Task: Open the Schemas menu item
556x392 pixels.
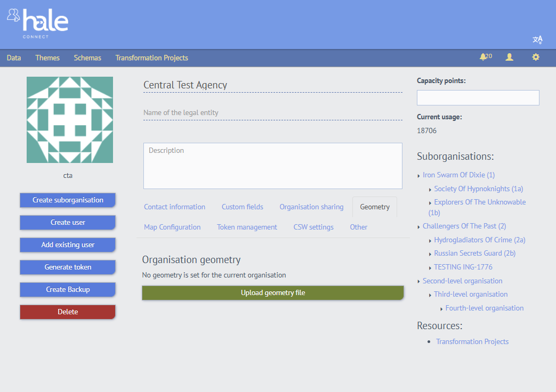Action: 87,58
